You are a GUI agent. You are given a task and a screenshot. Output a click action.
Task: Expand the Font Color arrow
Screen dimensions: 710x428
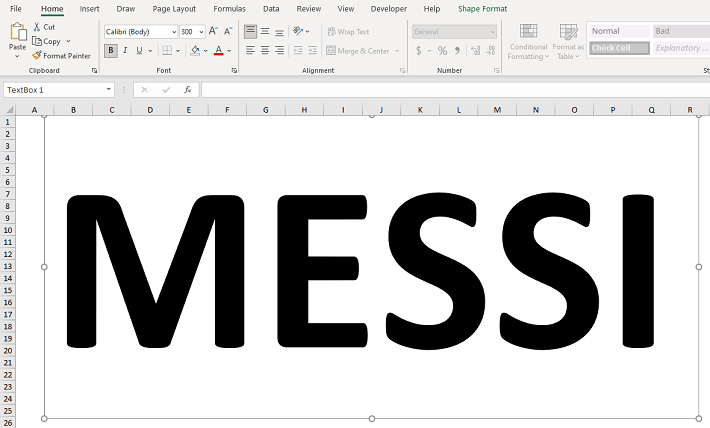(229, 51)
